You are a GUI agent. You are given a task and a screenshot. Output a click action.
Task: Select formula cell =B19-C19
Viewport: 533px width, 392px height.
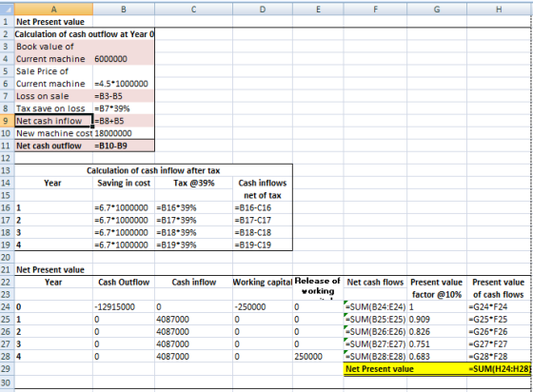point(263,245)
